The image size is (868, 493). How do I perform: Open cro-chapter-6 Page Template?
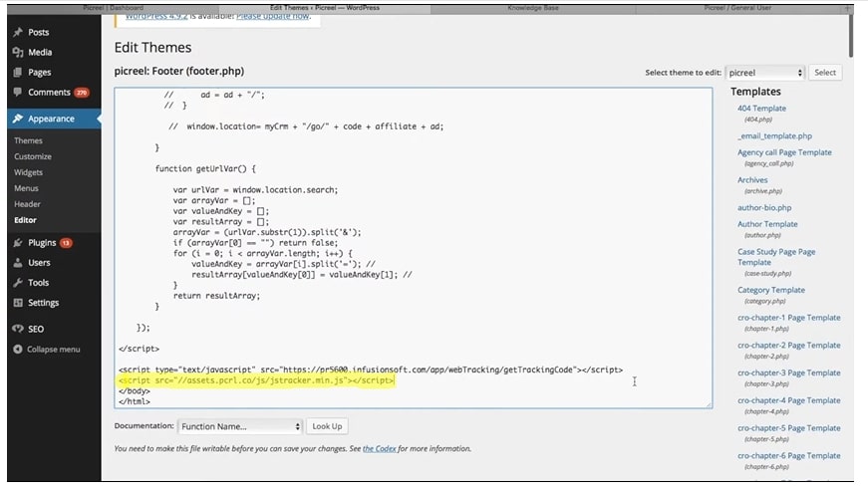point(789,456)
